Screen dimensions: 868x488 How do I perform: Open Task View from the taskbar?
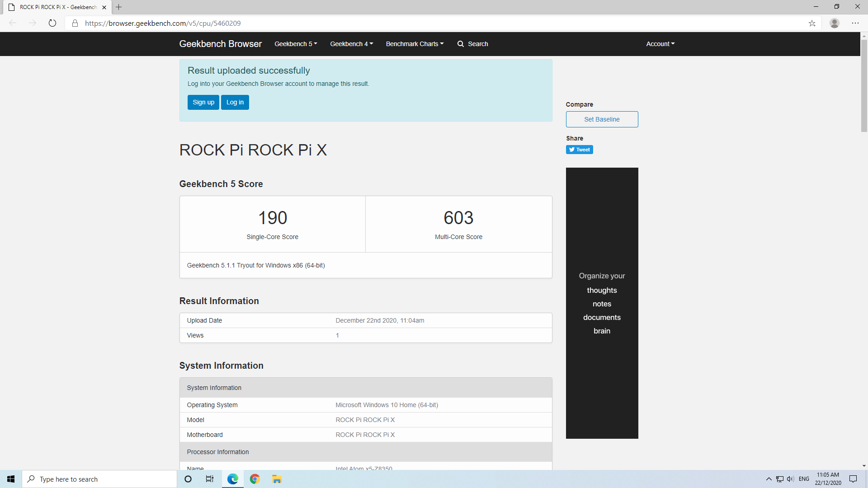(210, 479)
